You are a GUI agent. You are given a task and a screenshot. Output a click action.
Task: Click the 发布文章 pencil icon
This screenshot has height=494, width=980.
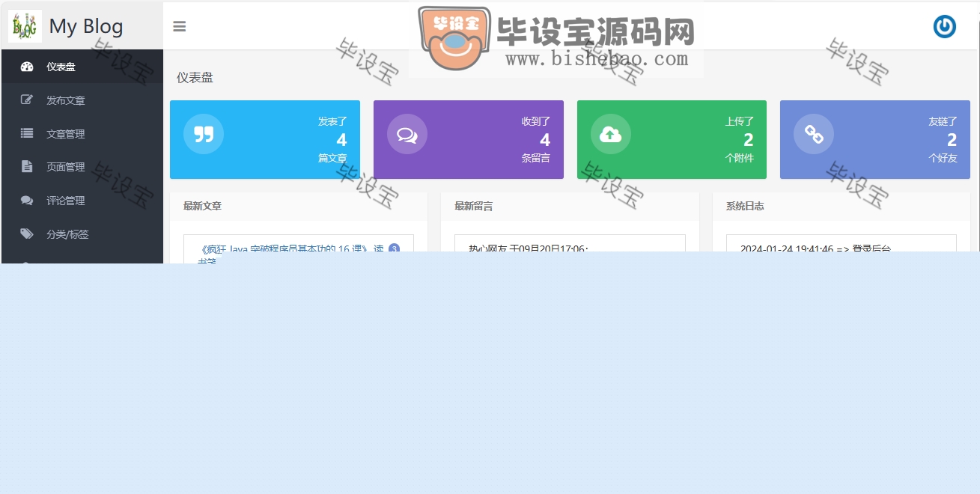click(x=27, y=100)
